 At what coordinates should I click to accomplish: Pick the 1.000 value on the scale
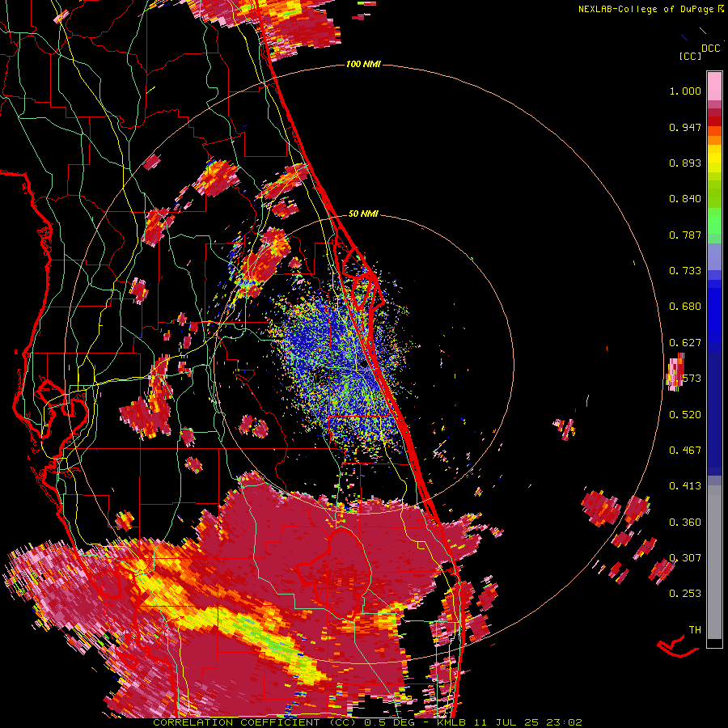pyautogui.click(x=685, y=91)
